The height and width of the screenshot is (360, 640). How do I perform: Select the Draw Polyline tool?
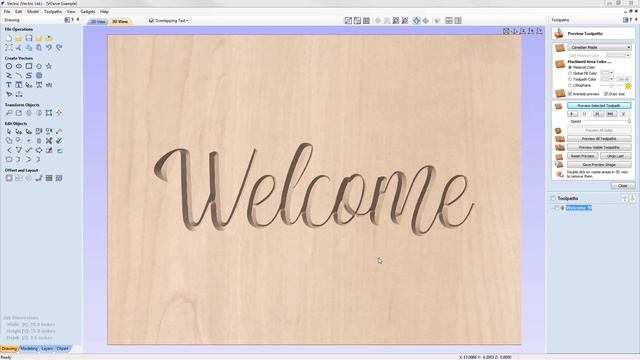(9, 76)
